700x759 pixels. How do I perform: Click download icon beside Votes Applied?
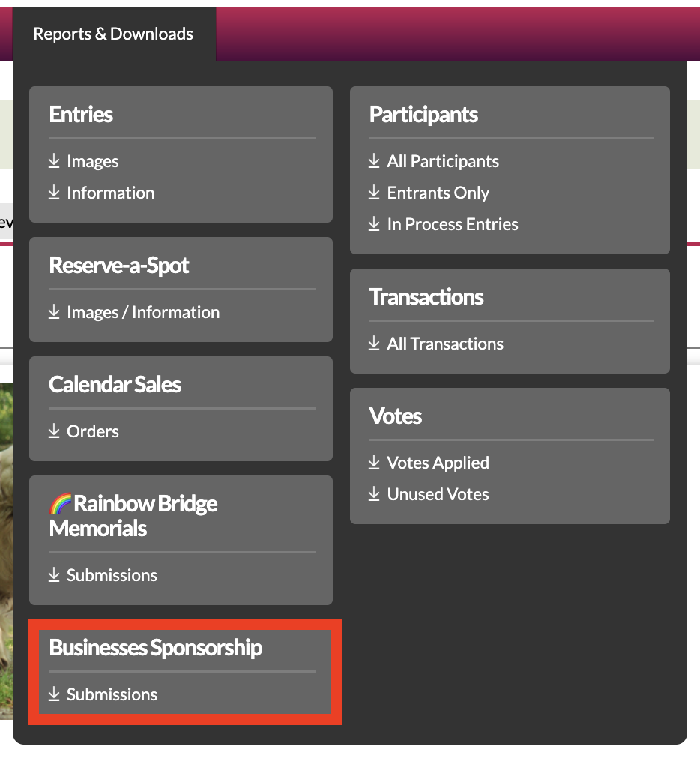click(x=374, y=463)
